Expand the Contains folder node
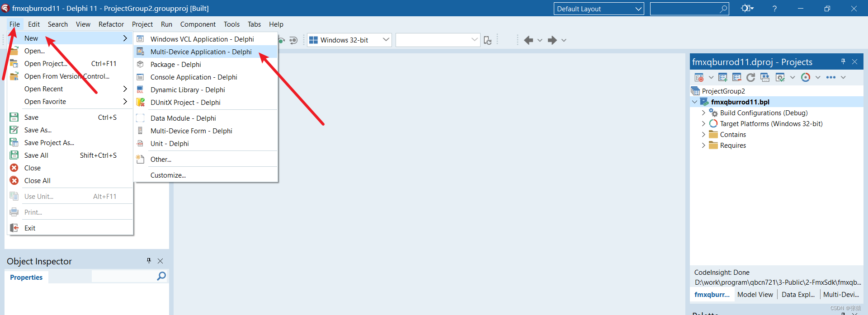Viewport: 868px width, 315px height. (703, 134)
